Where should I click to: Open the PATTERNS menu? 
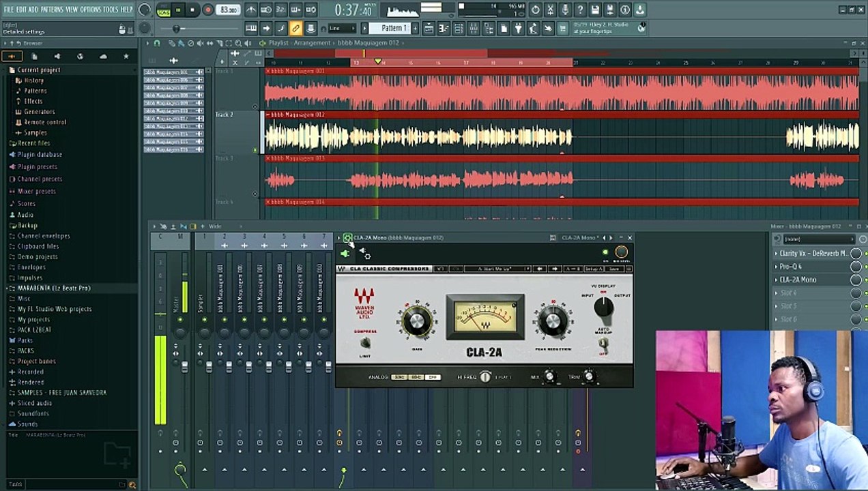50,10
